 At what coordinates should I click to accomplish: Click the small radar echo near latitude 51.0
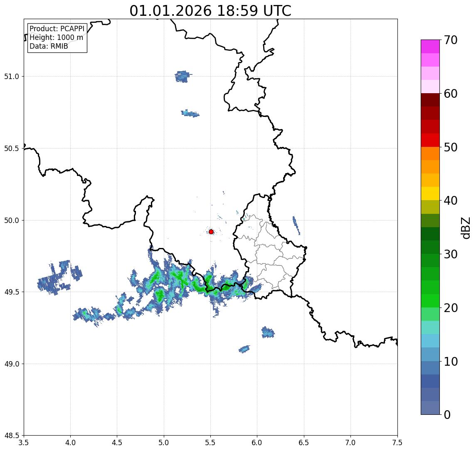[x=183, y=77]
